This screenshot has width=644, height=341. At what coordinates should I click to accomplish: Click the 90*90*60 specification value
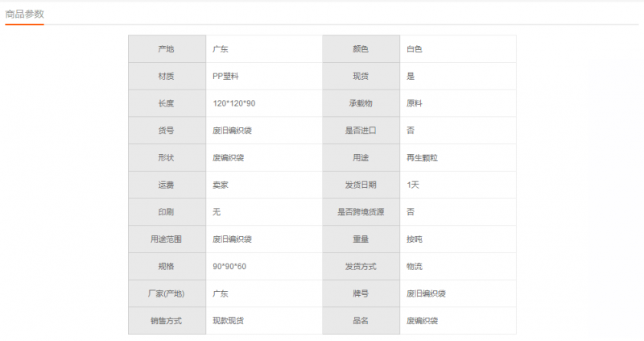coord(229,267)
